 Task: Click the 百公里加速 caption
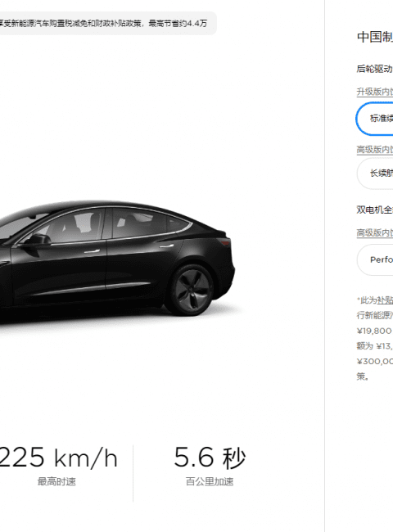click(x=210, y=481)
